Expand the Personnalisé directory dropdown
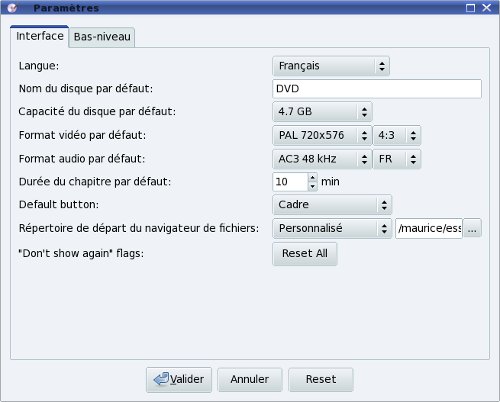500x402 pixels. pyautogui.click(x=332, y=228)
